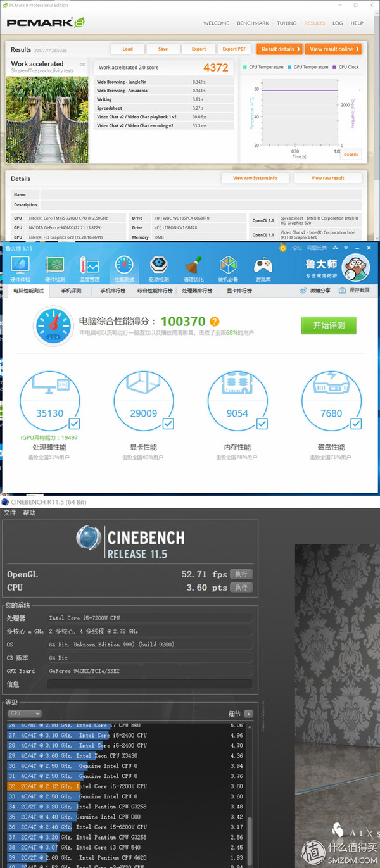380x868 pixels.
Task: Open the CPU dropdown in Cinebench 等级 panel
Action: click(x=24, y=714)
